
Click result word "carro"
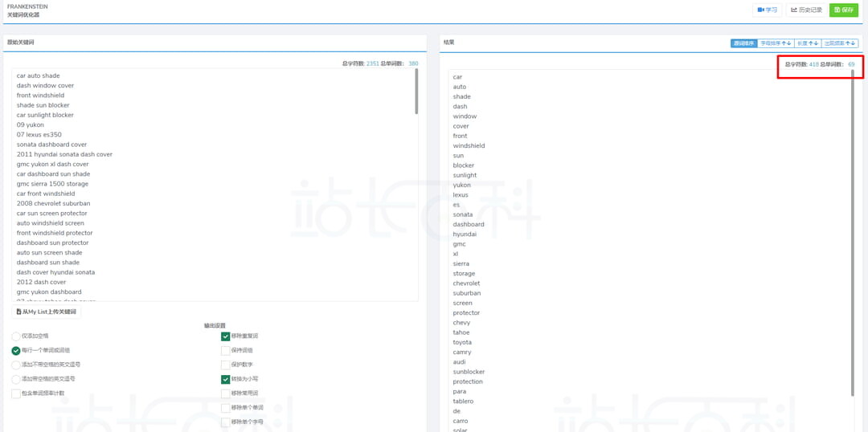(461, 421)
